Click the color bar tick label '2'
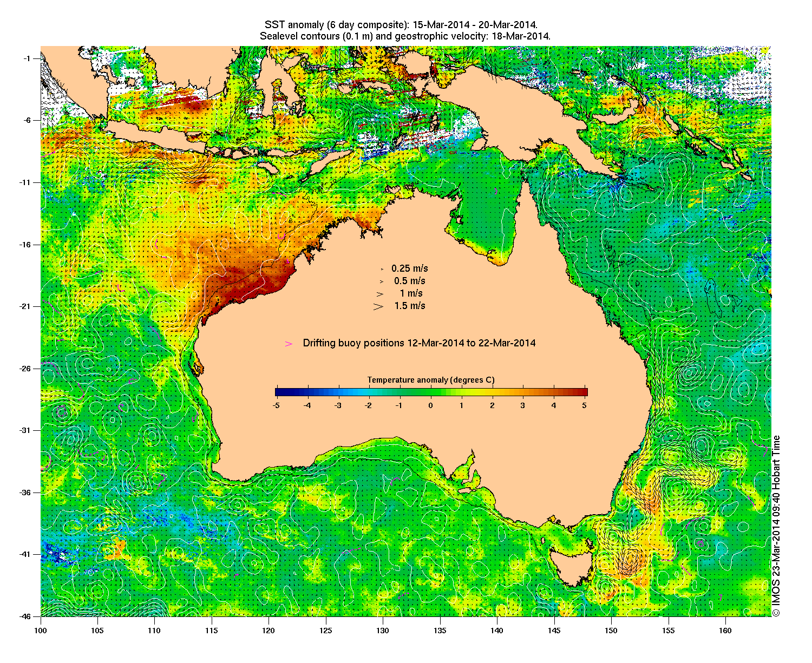The width and height of the screenshot is (812, 663). click(x=492, y=405)
